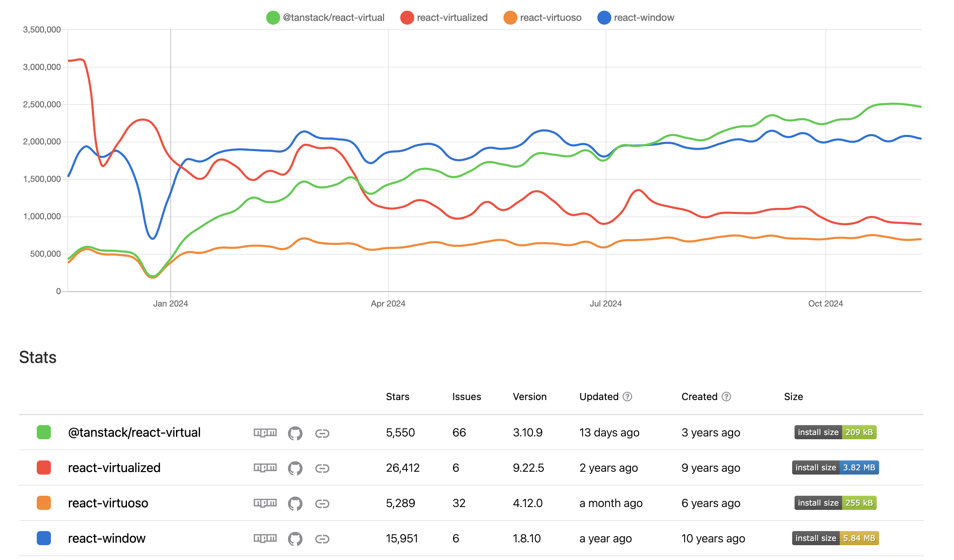The height and width of the screenshot is (560, 954).
Task: Click Version column header
Action: [530, 397]
